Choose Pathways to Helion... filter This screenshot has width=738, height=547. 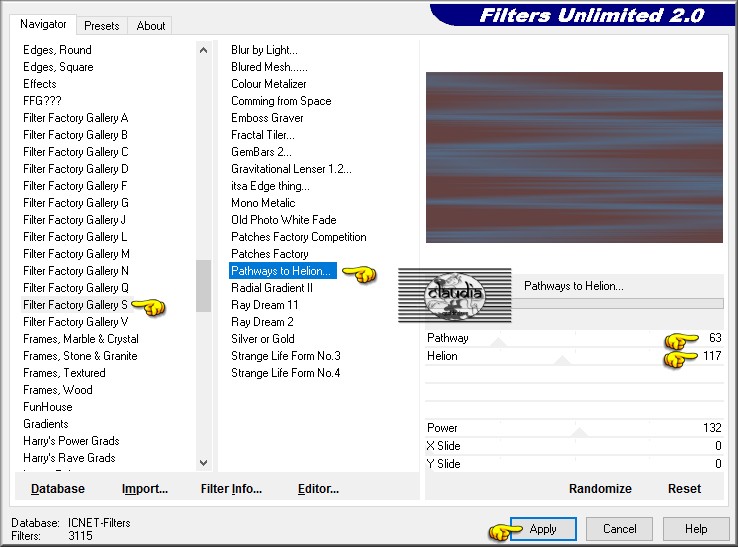click(x=282, y=271)
